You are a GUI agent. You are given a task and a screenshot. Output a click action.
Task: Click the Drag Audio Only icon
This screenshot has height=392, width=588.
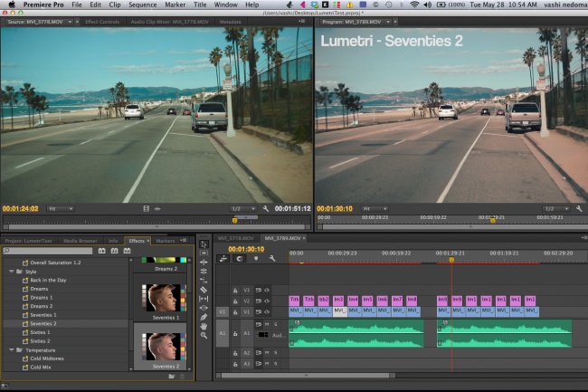(157, 208)
